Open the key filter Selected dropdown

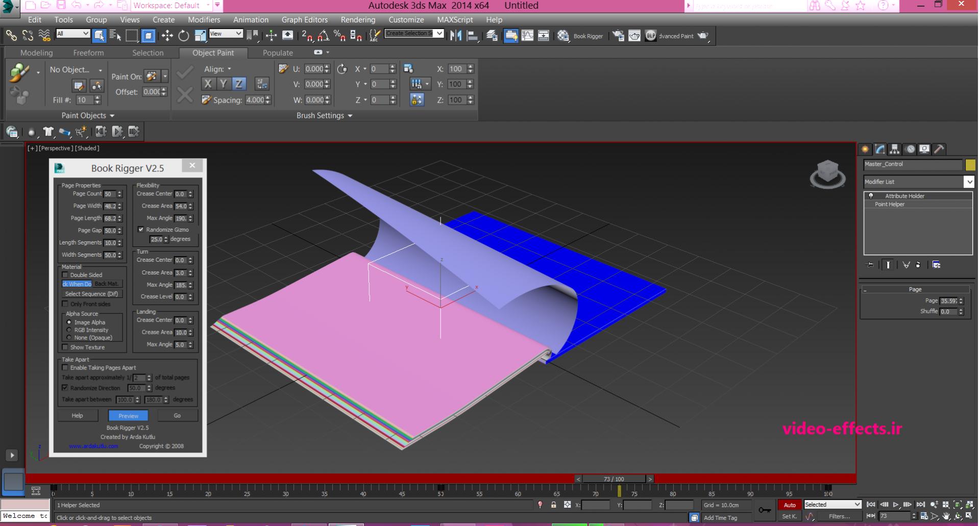(x=832, y=505)
